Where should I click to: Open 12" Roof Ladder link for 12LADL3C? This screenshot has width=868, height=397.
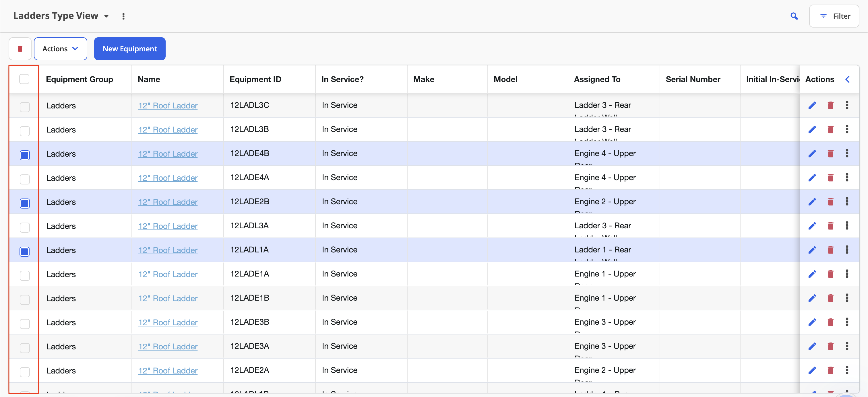click(168, 105)
